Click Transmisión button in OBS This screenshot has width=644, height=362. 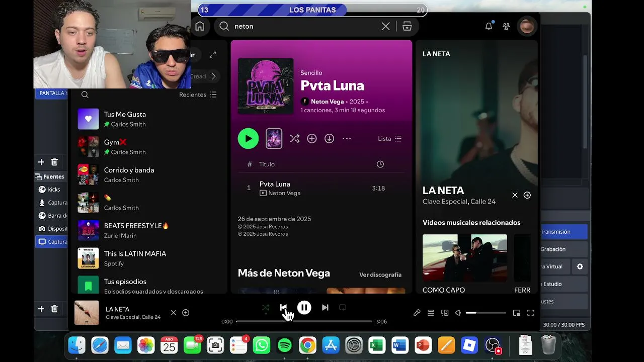[x=563, y=232]
